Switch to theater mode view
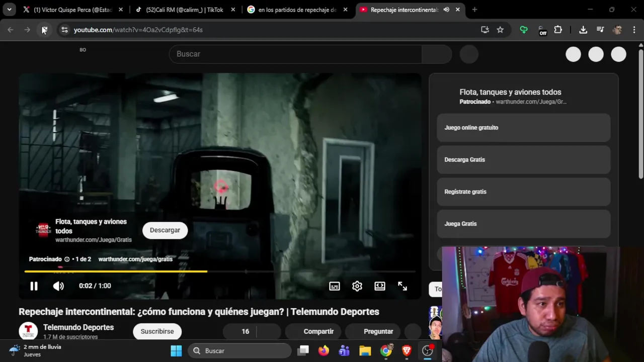 click(380, 286)
